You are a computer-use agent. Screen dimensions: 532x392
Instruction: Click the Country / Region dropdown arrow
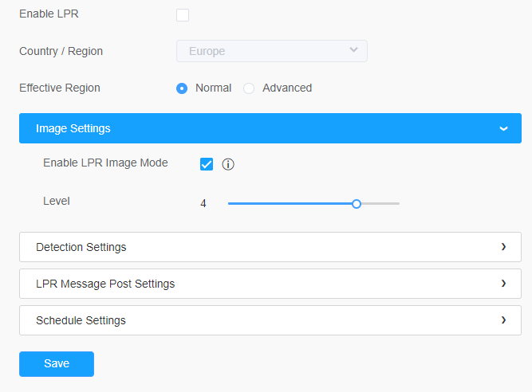coord(353,50)
